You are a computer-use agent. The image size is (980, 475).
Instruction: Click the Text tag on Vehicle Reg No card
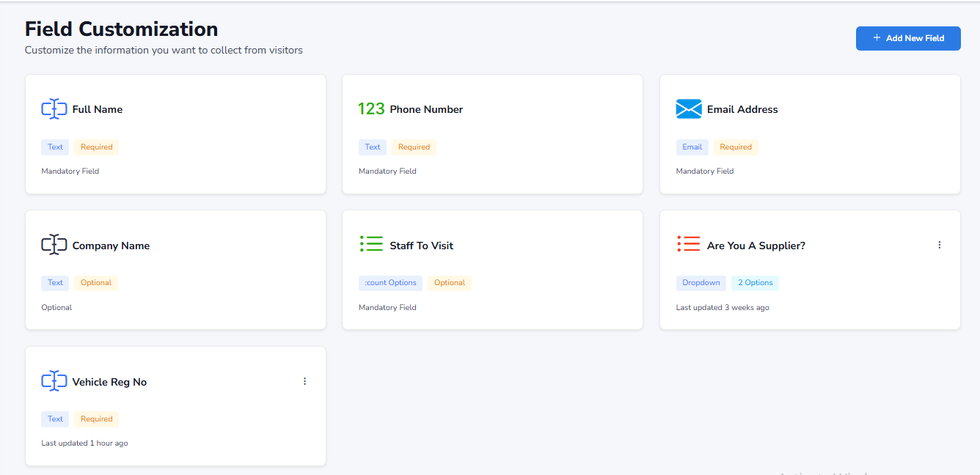pos(55,419)
